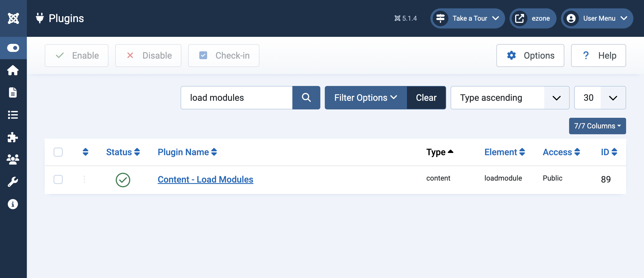
Task: Click the Clear button to reset filters
Action: 426,98
